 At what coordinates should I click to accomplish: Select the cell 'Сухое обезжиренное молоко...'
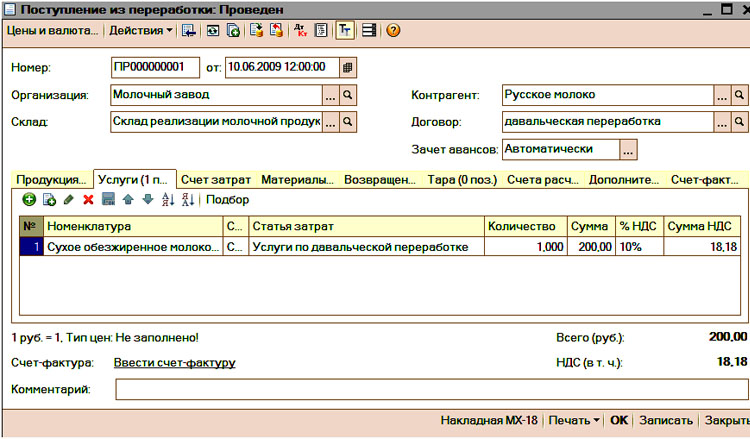pos(133,247)
